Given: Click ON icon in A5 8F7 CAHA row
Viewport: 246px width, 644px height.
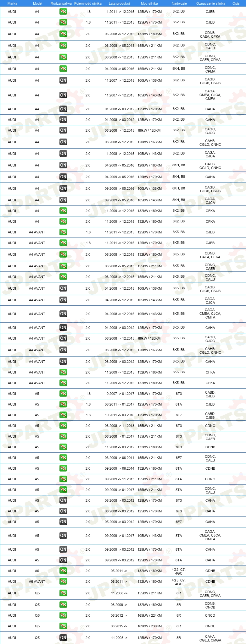Looking at the screenshot, I should 63,522.
